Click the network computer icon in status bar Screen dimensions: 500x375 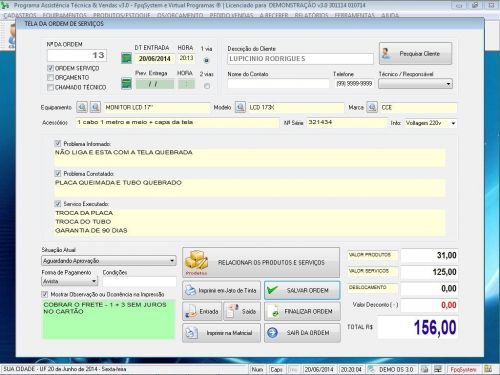438,369
